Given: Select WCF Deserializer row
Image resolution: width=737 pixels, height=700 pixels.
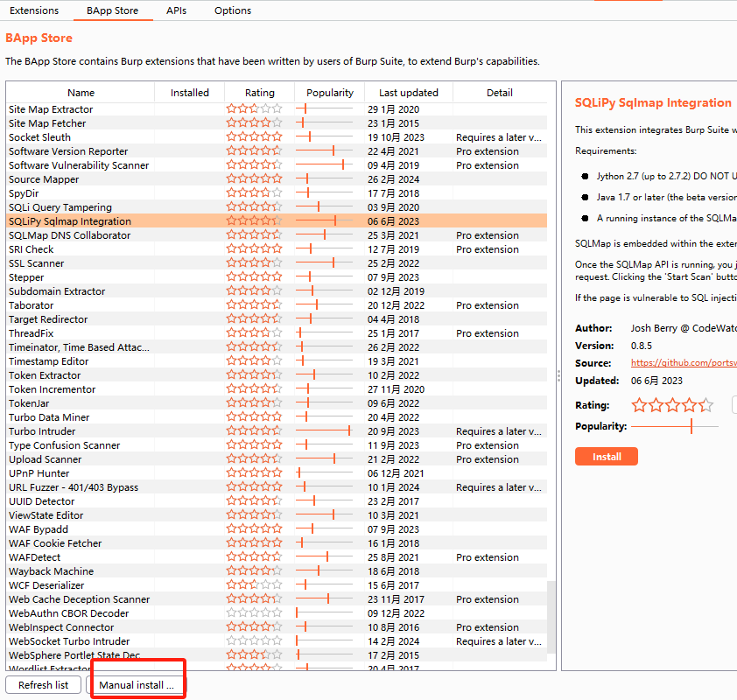Looking at the screenshot, I should [277, 585].
